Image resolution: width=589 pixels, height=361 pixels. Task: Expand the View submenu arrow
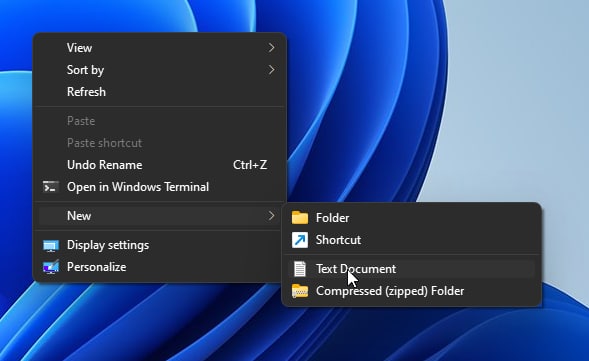pos(271,48)
